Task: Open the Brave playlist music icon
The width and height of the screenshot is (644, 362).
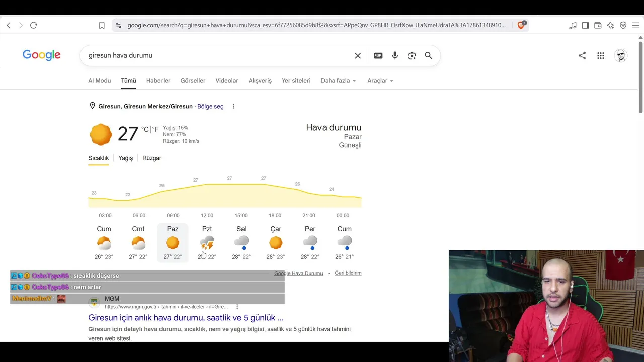Action: [573, 25]
